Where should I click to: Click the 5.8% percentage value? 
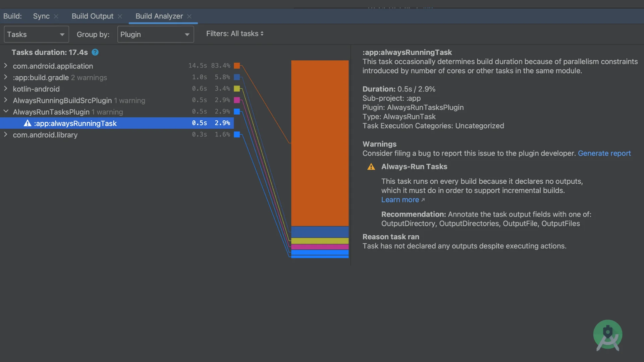[x=222, y=77]
